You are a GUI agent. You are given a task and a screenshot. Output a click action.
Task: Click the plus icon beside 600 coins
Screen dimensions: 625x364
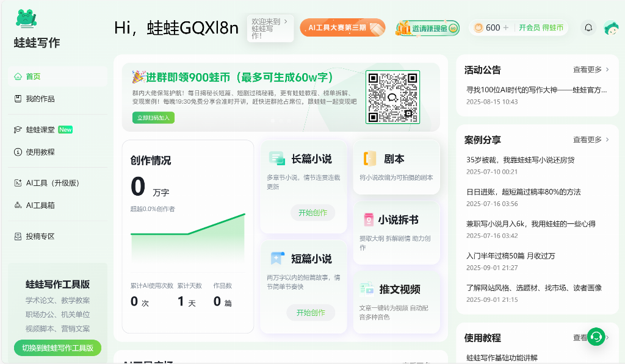click(x=505, y=27)
